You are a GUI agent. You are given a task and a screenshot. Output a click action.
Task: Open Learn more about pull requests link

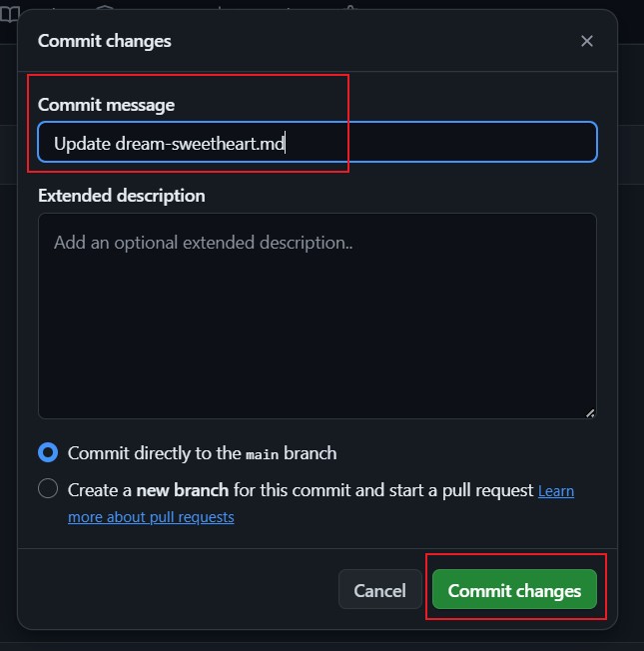tap(556, 491)
